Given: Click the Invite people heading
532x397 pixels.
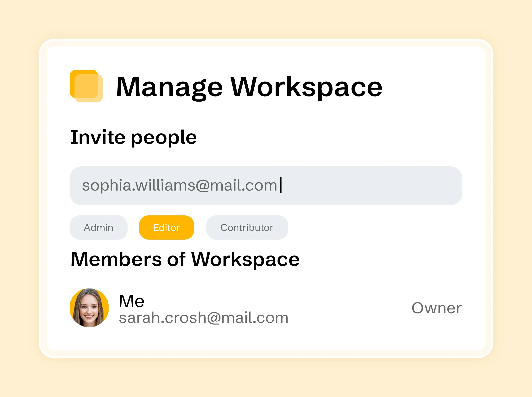Looking at the screenshot, I should [134, 137].
